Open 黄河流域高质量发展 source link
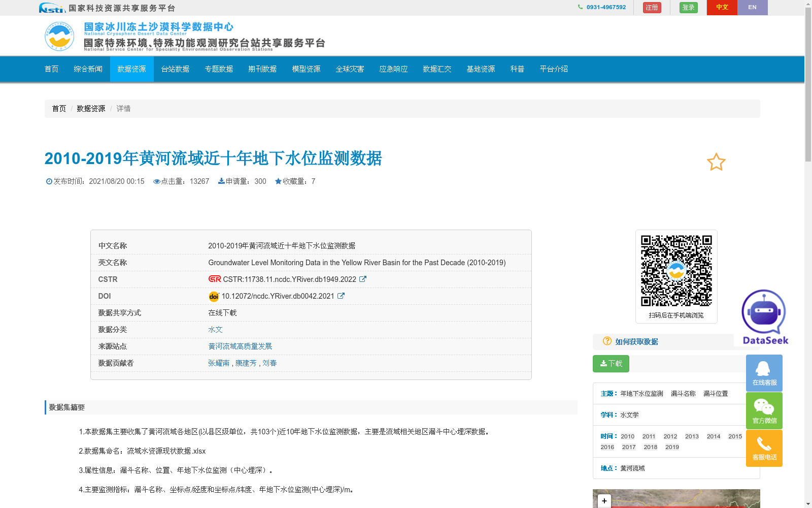The height and width of the screenshot is (508, 812). tap(240, 346)
